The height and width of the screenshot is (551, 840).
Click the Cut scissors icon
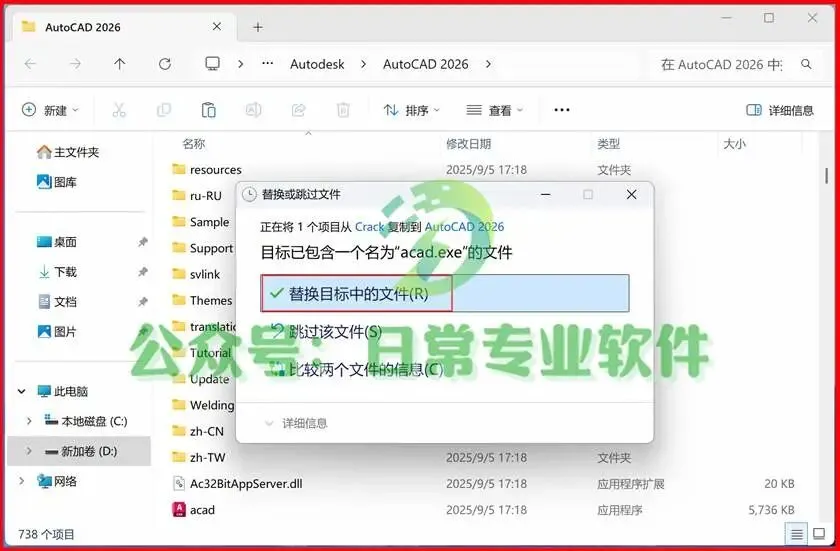(118, 110)
